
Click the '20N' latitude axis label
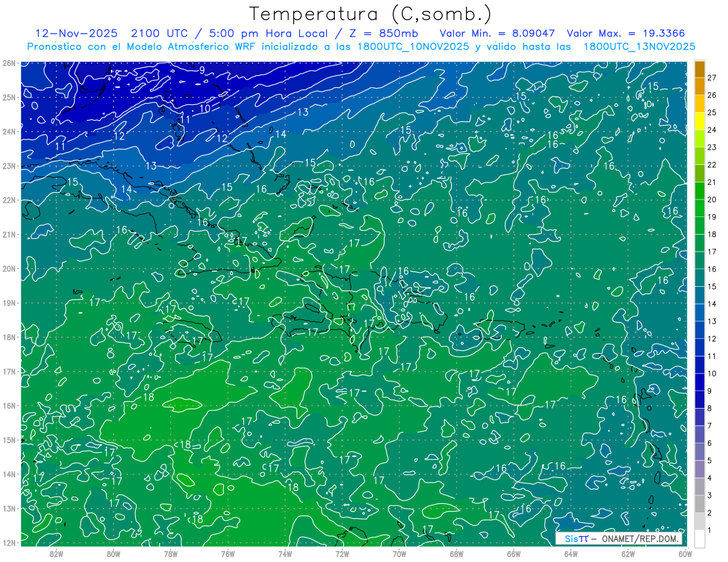[x=9, y=269]
